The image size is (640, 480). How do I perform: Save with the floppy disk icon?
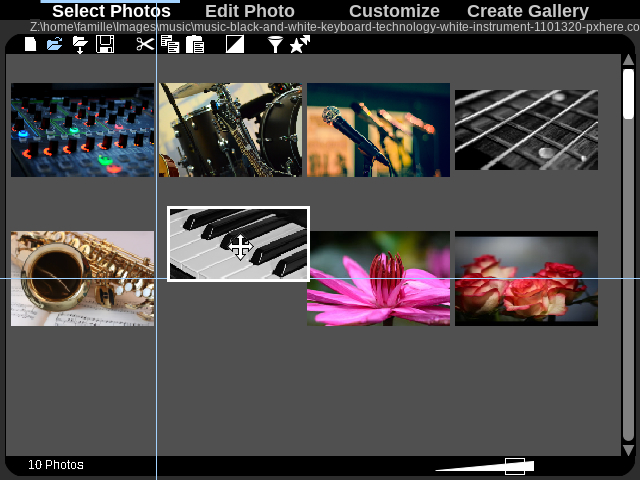click(105, 44)
